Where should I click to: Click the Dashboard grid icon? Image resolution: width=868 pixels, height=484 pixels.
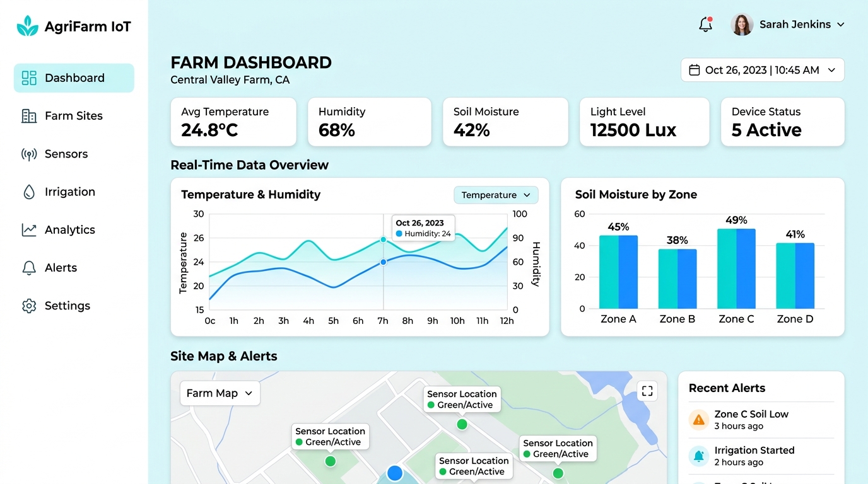tap(29, 78)
